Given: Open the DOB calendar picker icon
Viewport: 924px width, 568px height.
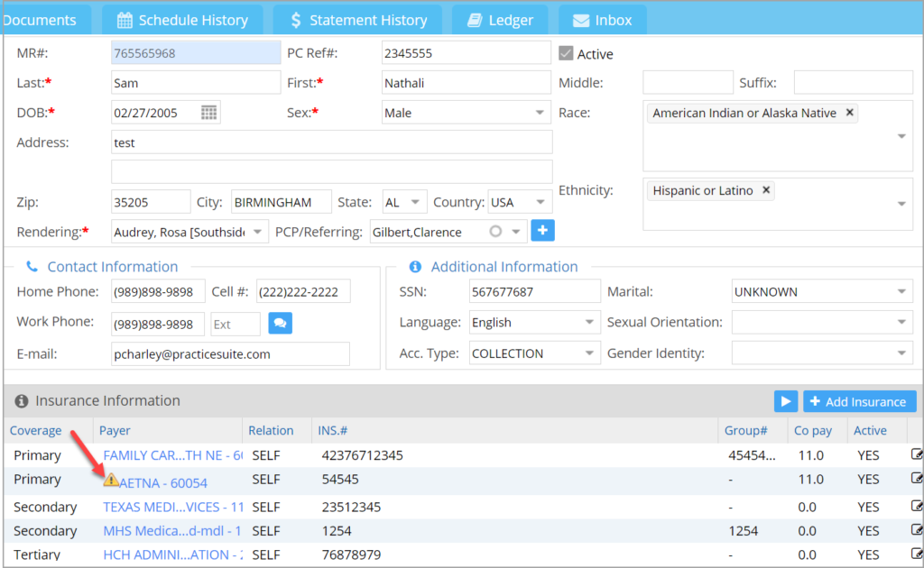Looking at the screenshot, I should (x=208, y=113).
